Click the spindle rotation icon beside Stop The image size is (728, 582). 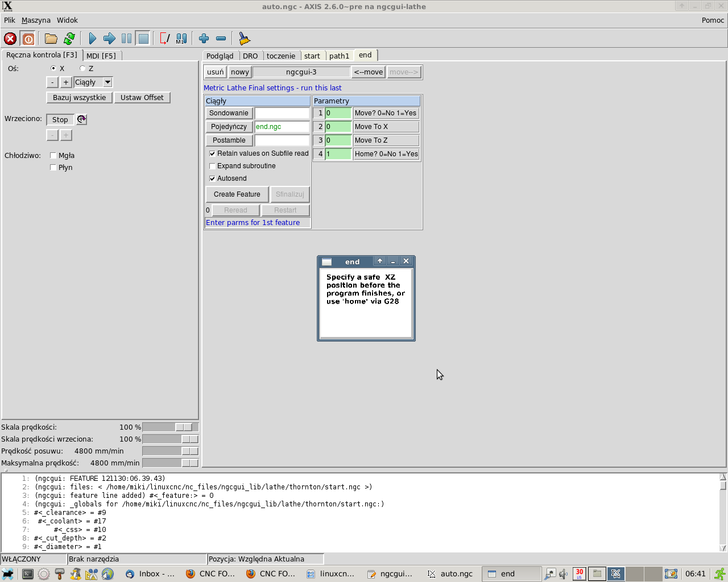tap(81, 119)
